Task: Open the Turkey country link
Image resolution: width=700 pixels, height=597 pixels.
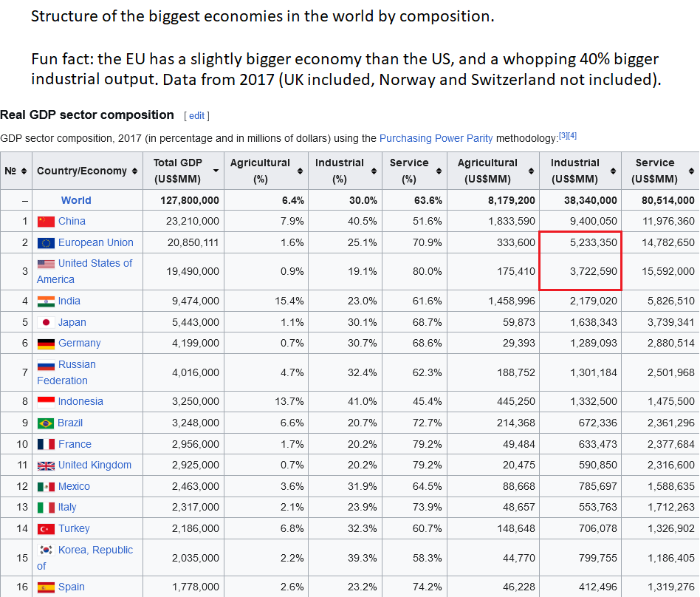Action: [74, 529]
